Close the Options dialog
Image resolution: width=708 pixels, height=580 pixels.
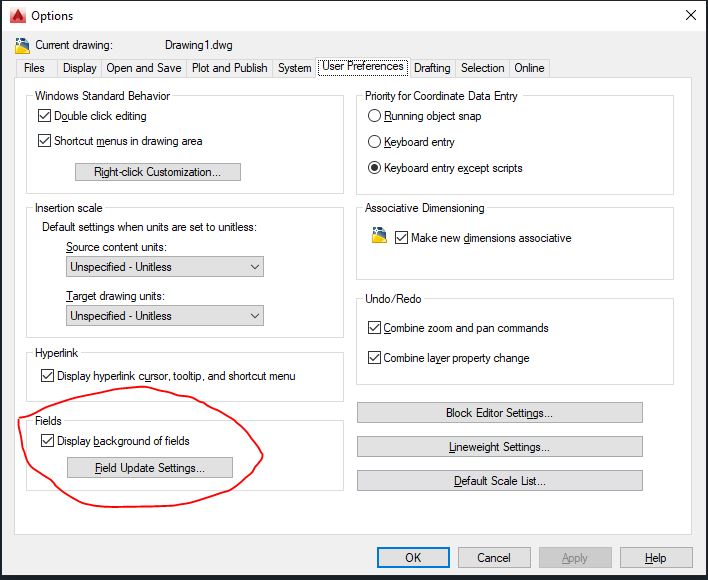click(690, 15)
